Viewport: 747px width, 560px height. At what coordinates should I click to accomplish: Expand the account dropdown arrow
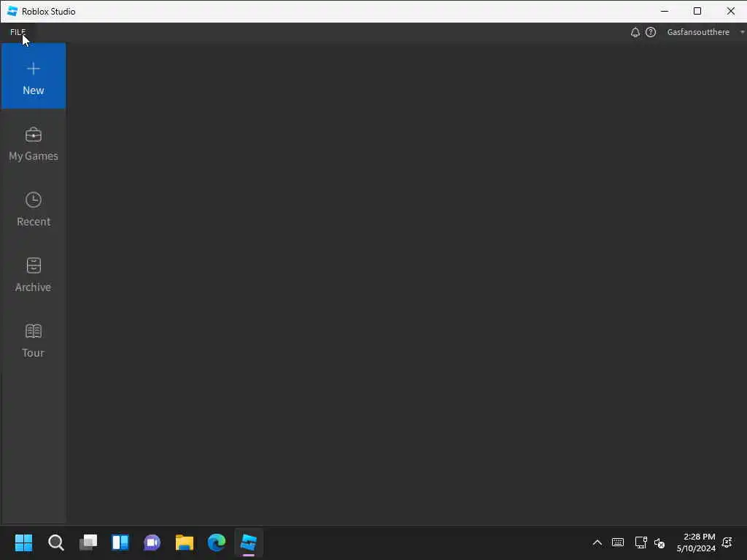742,32
